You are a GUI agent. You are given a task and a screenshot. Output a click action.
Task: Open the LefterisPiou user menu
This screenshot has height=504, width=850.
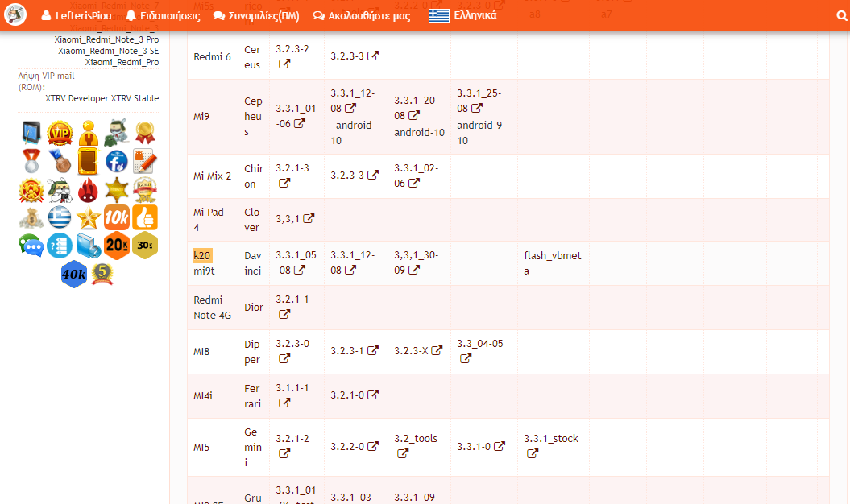[x=77, y=15]
